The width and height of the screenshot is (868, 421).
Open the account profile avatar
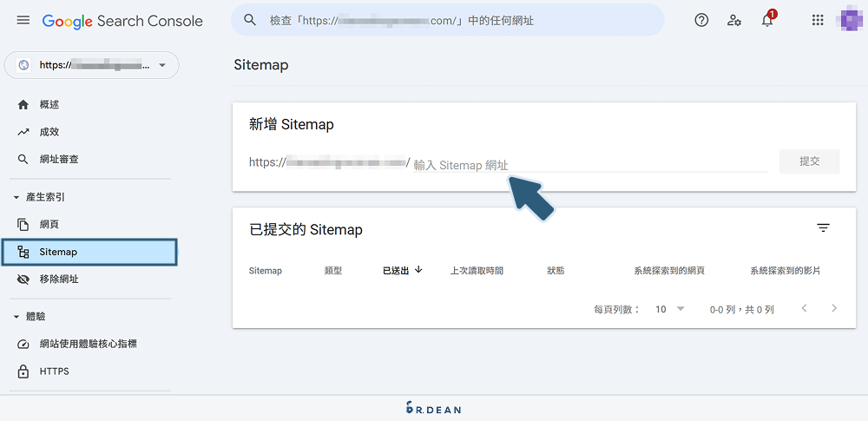tap(852, 21)
